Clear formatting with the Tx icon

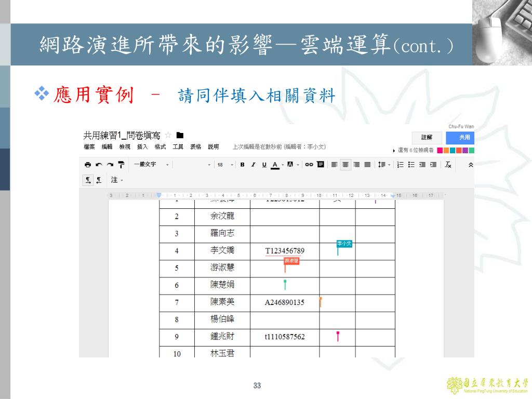[x=448, y=165]
